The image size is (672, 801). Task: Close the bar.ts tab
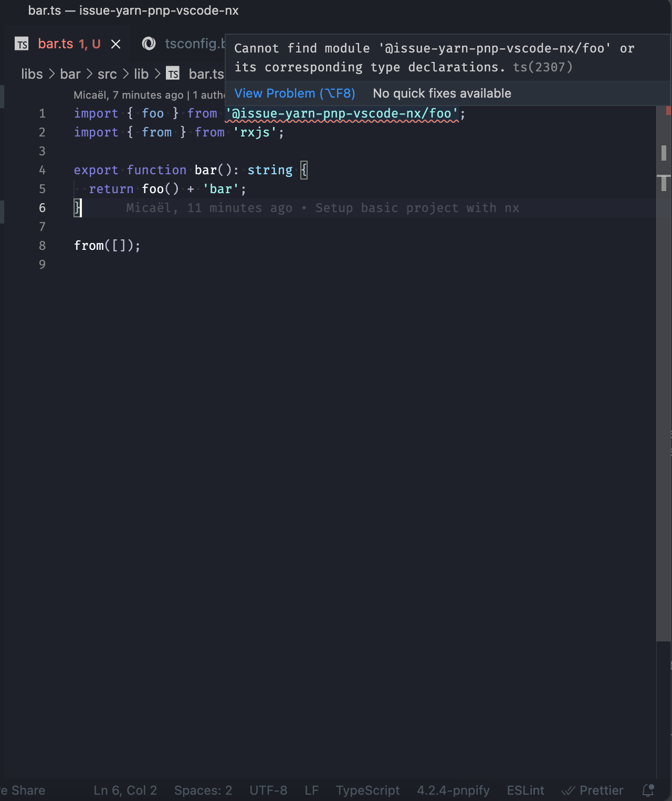(115, 44)
